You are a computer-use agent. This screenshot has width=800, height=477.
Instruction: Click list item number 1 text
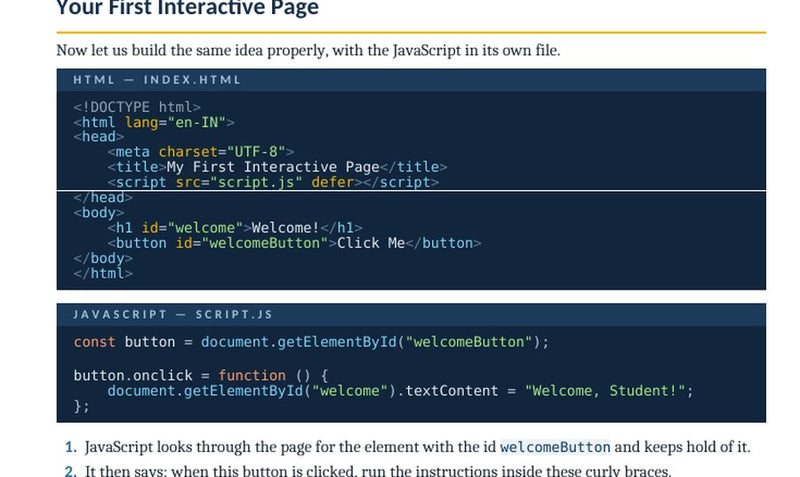(x=417, y=447)
